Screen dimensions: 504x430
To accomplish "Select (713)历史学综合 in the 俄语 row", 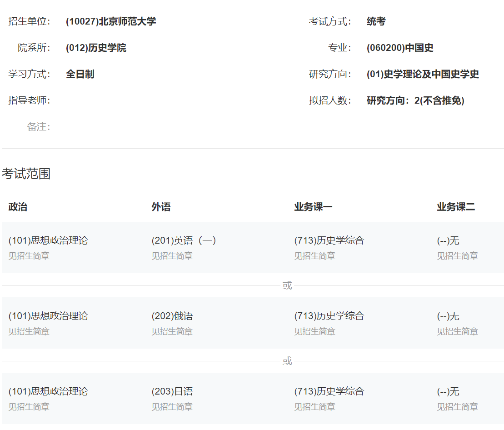I will click(329, 316).
